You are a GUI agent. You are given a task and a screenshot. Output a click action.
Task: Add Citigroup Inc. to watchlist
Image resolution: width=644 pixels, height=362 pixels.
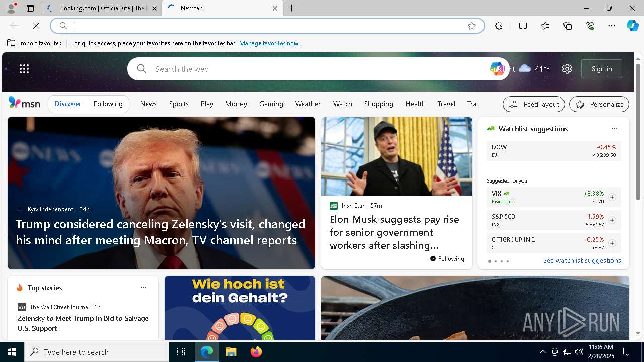612,243
